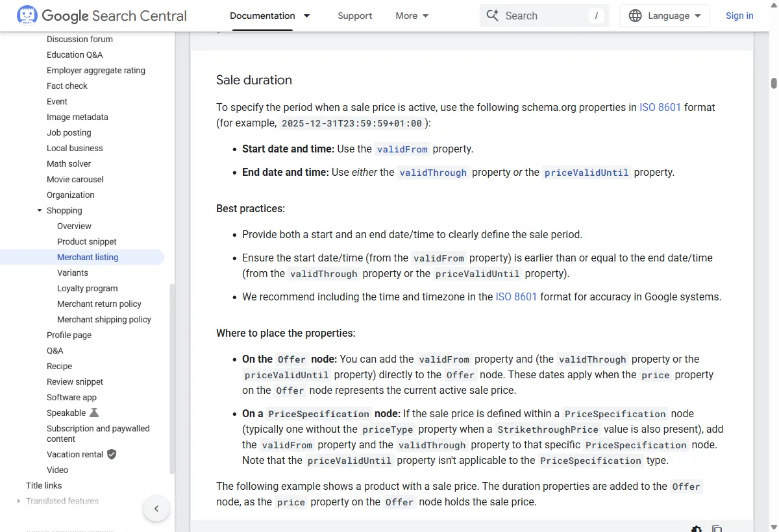Open the Speakable page
This screenshot has width=779, height=532.
[x=66, y=413]
